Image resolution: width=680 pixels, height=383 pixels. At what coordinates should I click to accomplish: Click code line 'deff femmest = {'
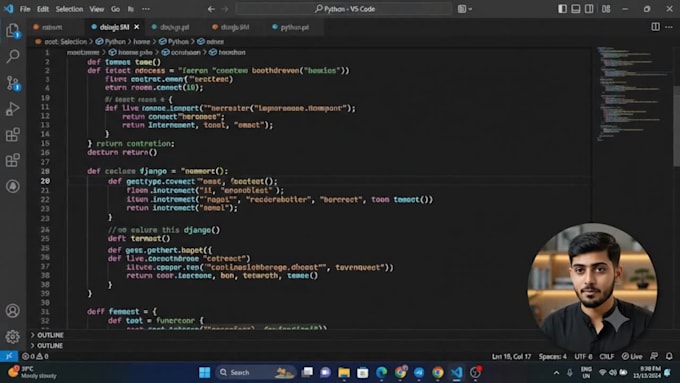121,311
